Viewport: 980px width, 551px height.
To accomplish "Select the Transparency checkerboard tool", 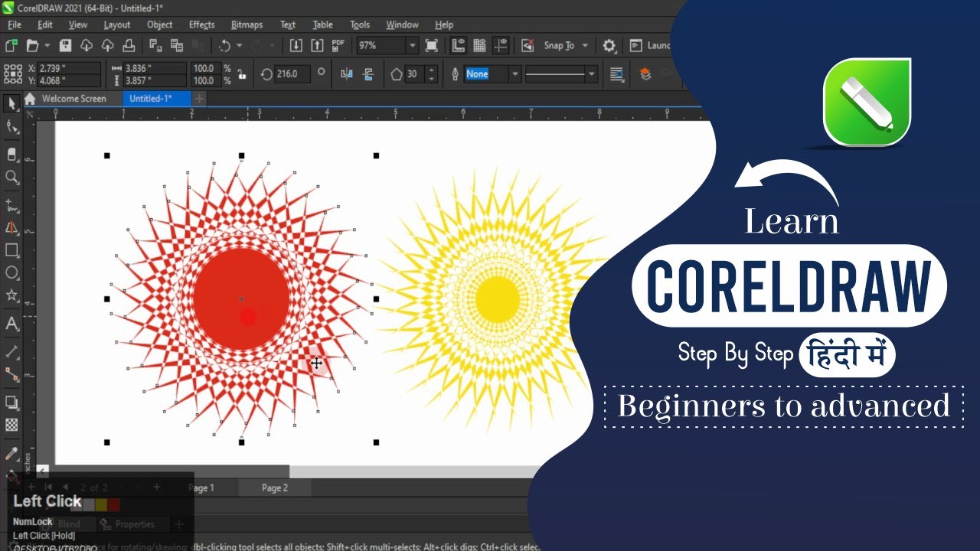I will [11, 425].
